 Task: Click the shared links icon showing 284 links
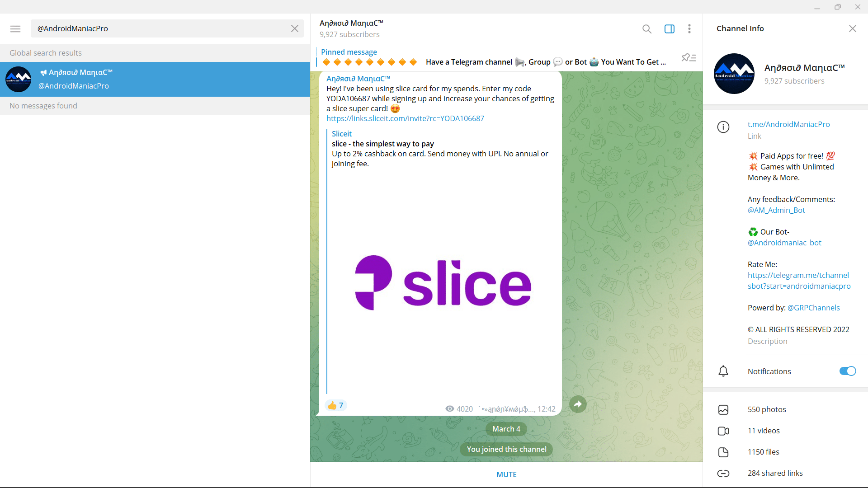click(x=723, y=473)
